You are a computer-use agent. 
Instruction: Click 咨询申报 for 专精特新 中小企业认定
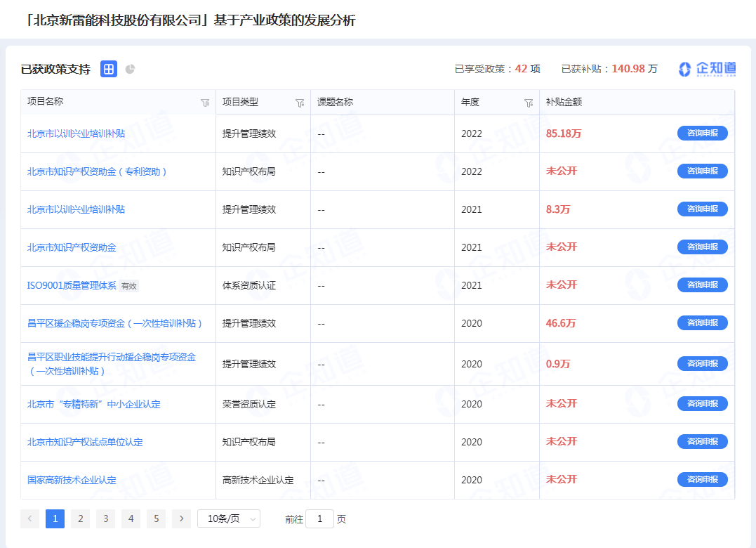[703, 403]
